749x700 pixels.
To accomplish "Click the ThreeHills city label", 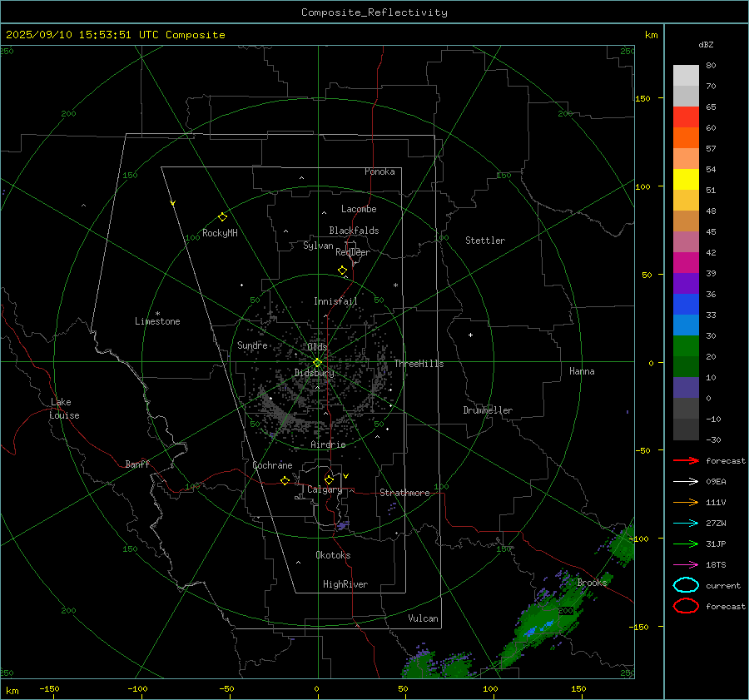I will [x=419, y=364].
